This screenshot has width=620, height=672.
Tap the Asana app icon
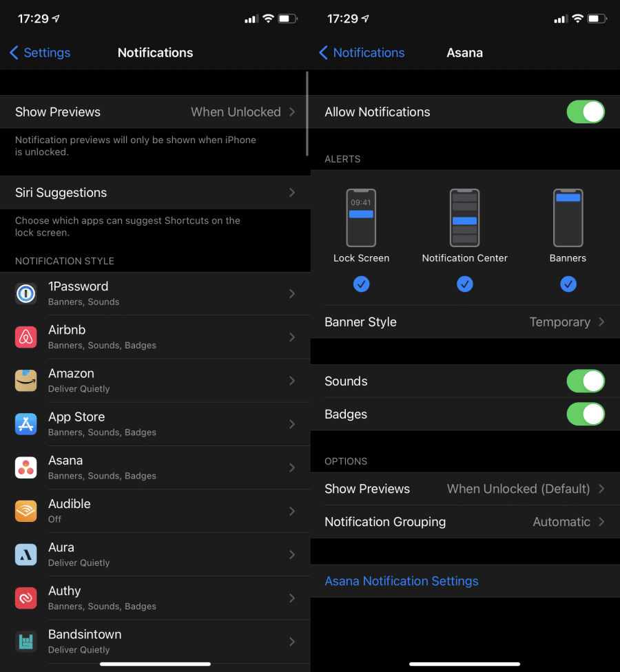tap(25, 468)
